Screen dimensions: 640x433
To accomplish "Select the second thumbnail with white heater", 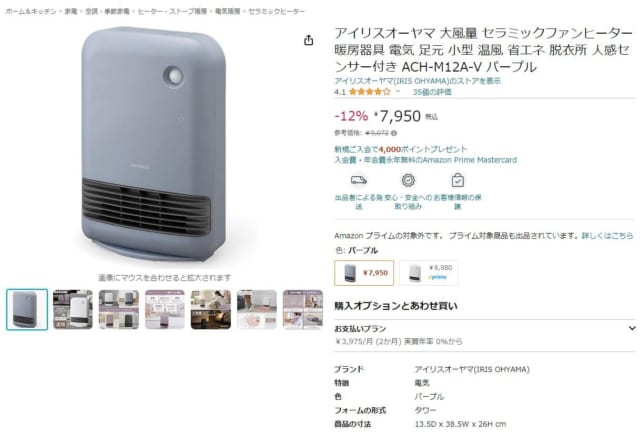I will tap(73, 309).
